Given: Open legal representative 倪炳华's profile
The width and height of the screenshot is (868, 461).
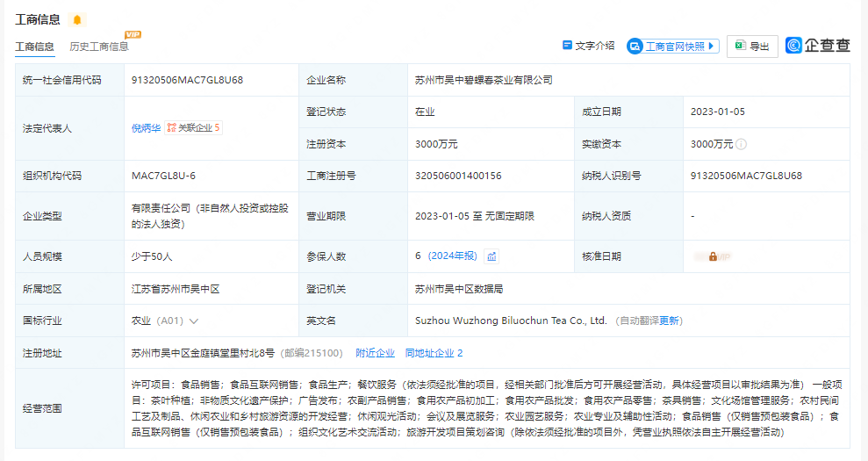Looking at the screenshot, I should point(146,127).
